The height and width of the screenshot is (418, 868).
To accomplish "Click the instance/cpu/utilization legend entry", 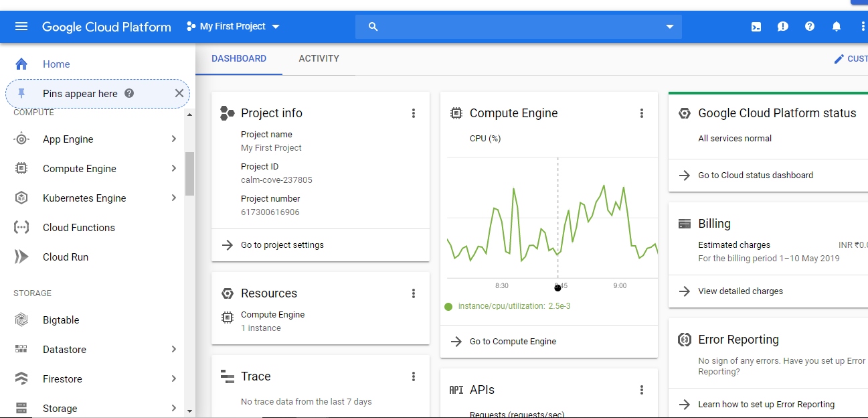I will pyautogui.click(x=508, y=306).
